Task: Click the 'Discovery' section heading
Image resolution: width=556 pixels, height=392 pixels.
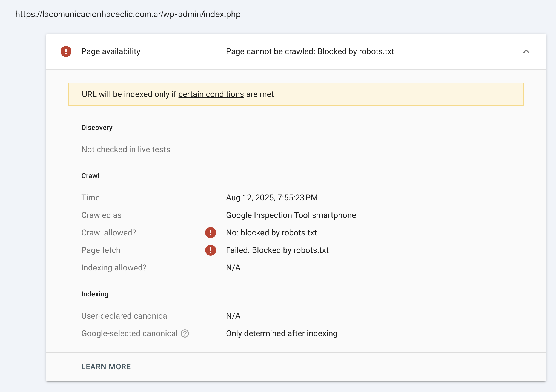Action: [97, 128]
